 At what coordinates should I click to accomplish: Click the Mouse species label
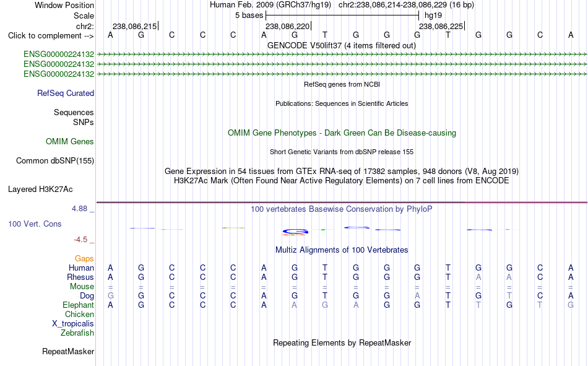pos(82,286)
